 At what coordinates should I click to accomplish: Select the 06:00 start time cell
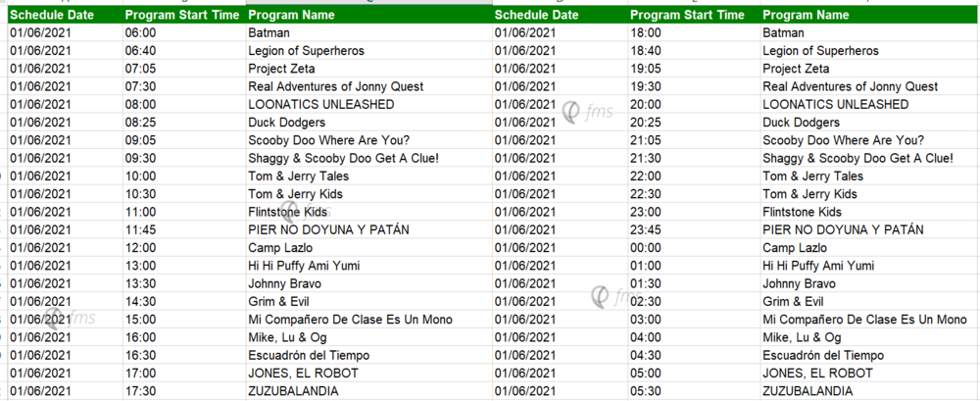[x=140, y=33]
